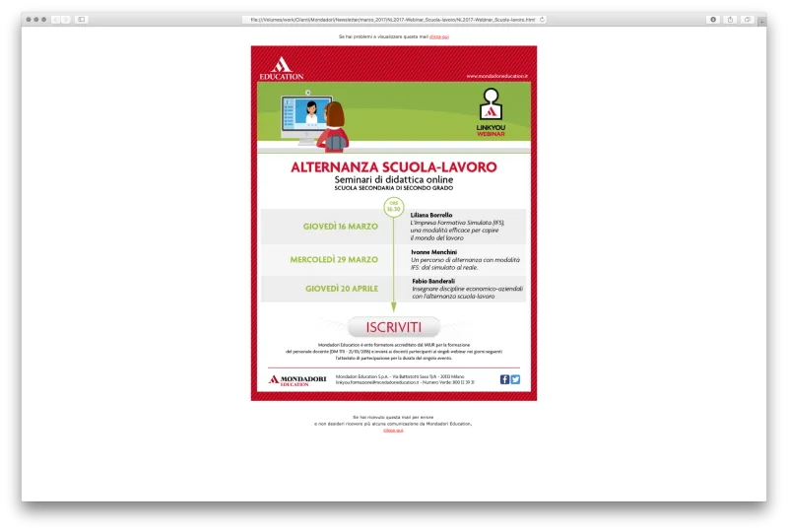Viewport: 788px width, 532px height.
Task: Open the Safari share icon
Action: click(730, 20)
